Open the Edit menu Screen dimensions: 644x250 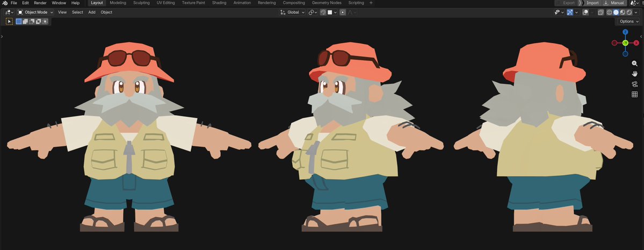pyautogui.click(x=25, y=3)
